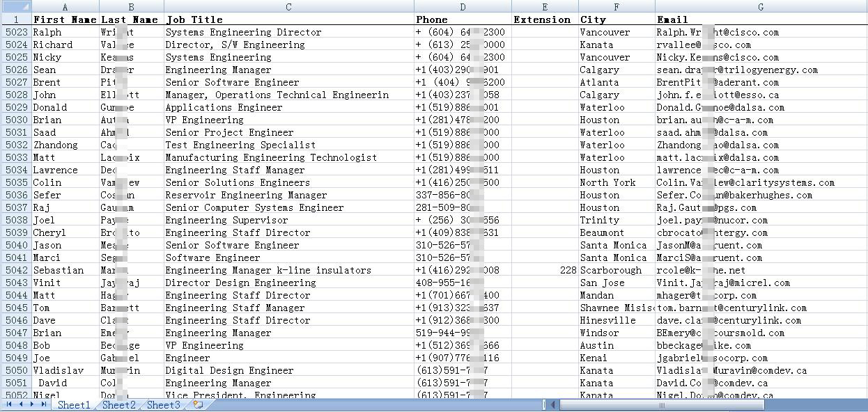This screenshot has width=868, height=412.
Task: Select the Job Title header cell
Action: coord(288,19)
